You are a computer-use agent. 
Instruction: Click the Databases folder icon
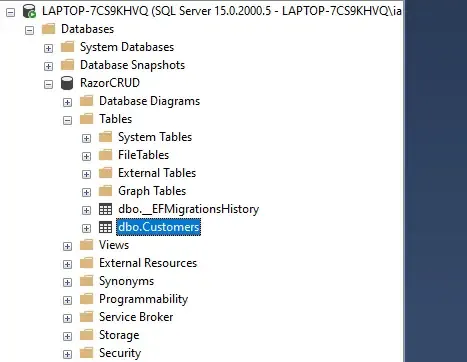coord(48,29)
